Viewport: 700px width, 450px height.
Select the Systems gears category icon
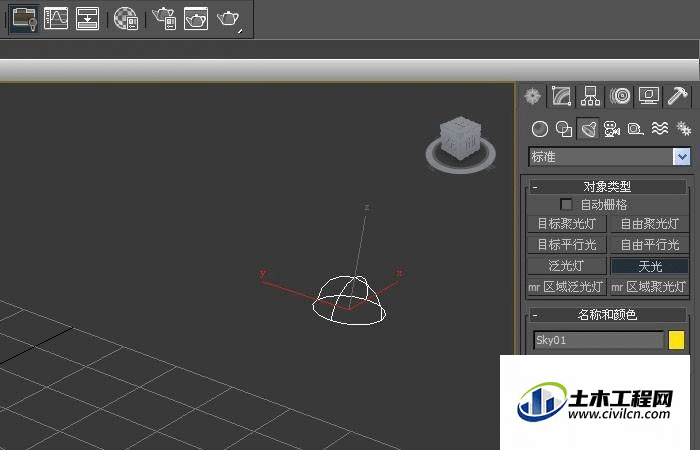pos(683,129)
